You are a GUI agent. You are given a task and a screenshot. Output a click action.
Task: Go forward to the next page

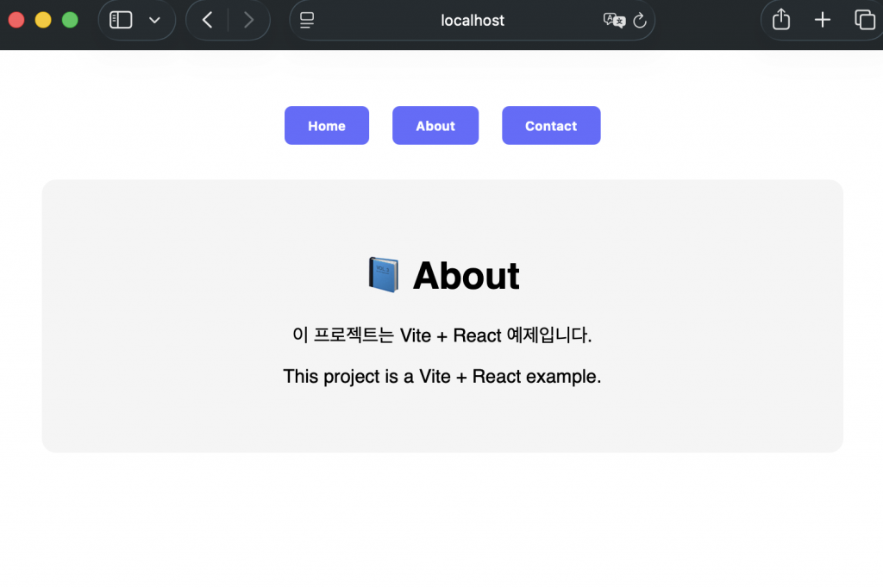(248, 20)
